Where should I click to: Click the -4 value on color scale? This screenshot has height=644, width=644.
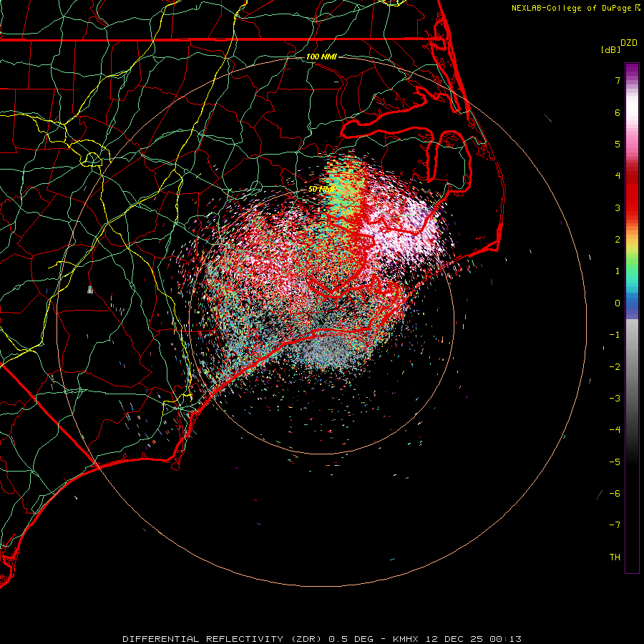615,430
